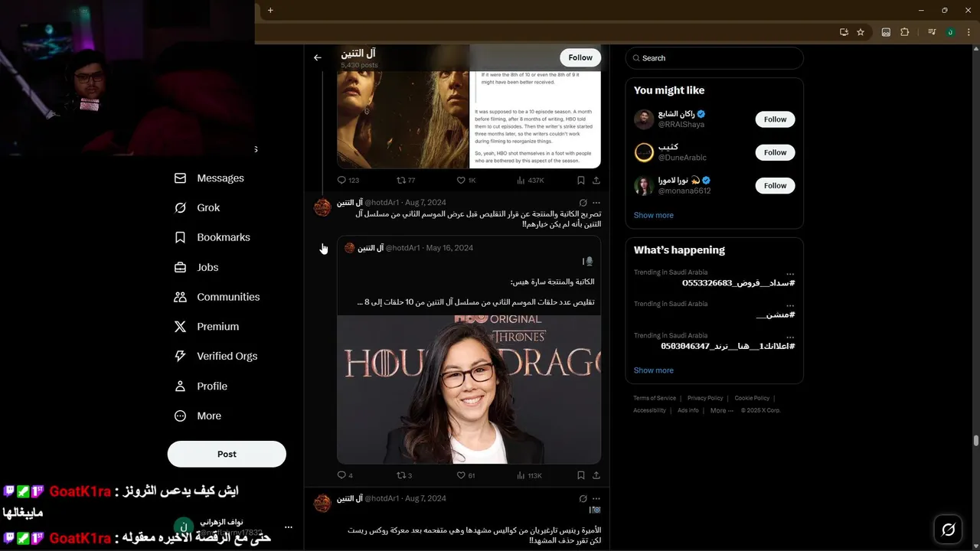Screen dimensions: 980x551
Task: Reply to the tweet with 123 replies
Action: tap(348, 181)
